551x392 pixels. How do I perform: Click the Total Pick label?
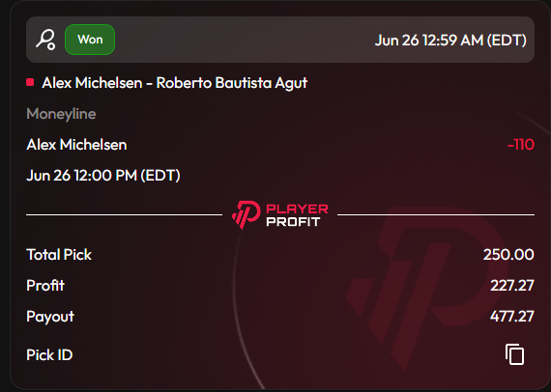point(59,255)
